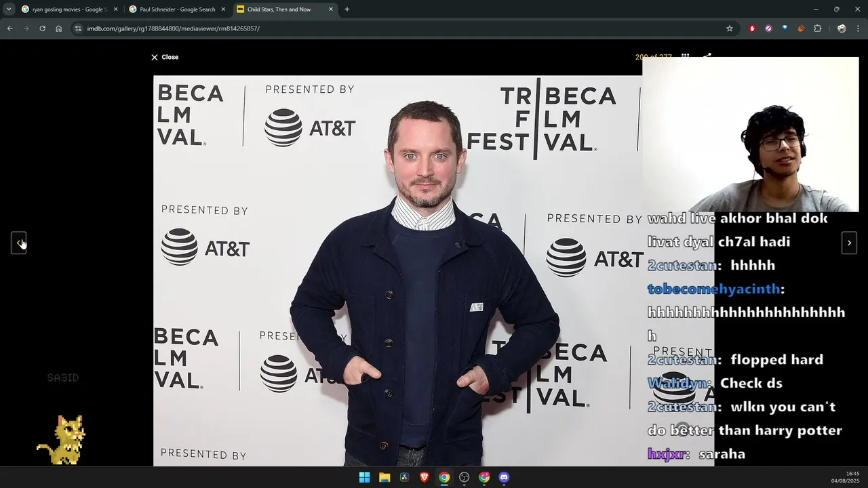This screenshot has height=488, width=868.
Task: Click the 'flopped hard' chat message
Action: pos(777,359)
